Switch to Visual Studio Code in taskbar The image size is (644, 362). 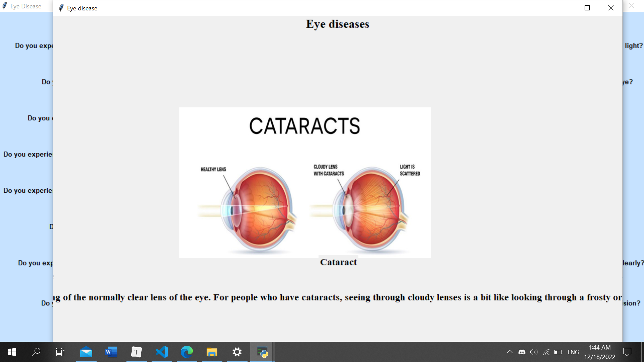162,352
